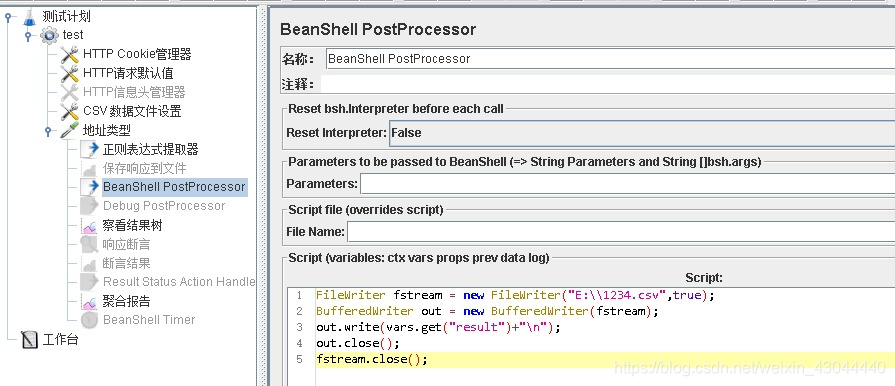Viewport: 895px width, 386px height.
Task: Click the disabled Debug PostProcessor icon
Action: pyautogui.click(x=90, y=206)
